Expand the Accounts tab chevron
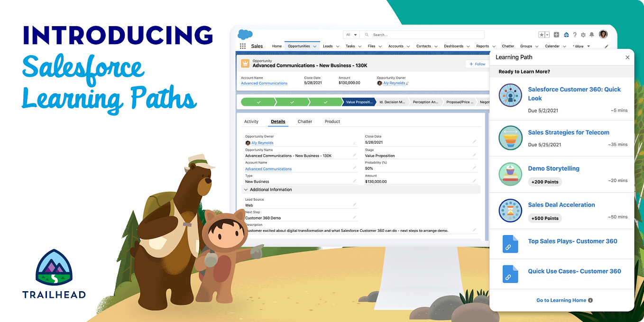Viewport: 644px width, 322px height. click(408, 46)
